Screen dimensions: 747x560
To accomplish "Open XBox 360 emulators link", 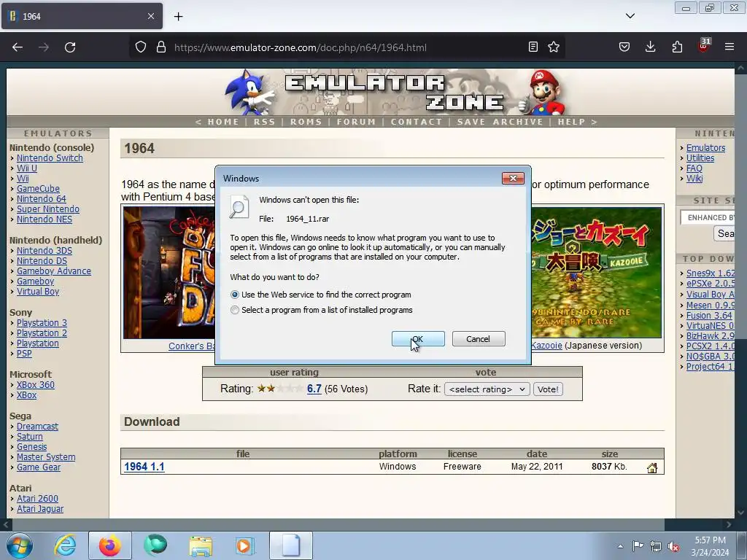I will pos(36,385).
